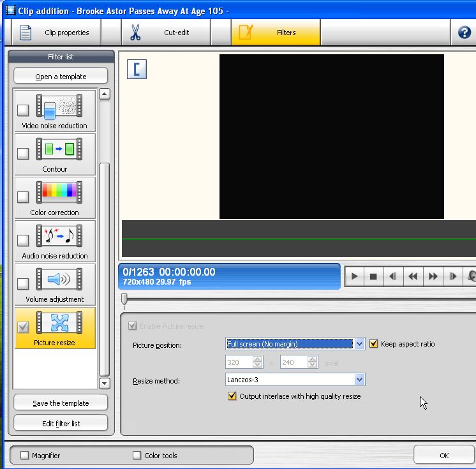Click the audio waveform display
Screen dimensions: 476x469
(x=299, y=239)
